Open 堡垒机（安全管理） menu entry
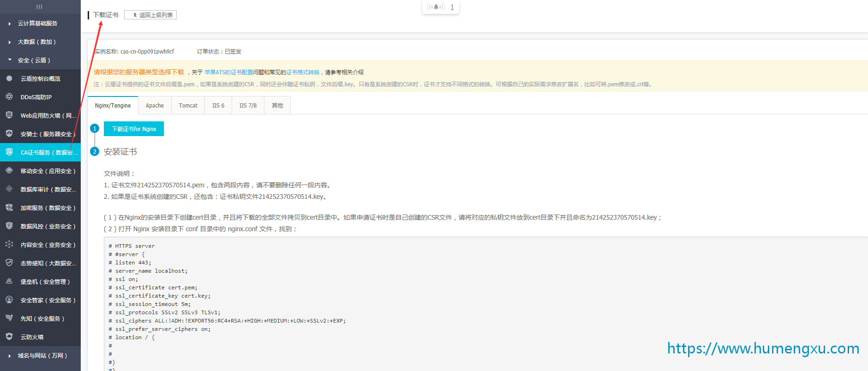Viewport: 868px width, 371px height. coord(40,281)
